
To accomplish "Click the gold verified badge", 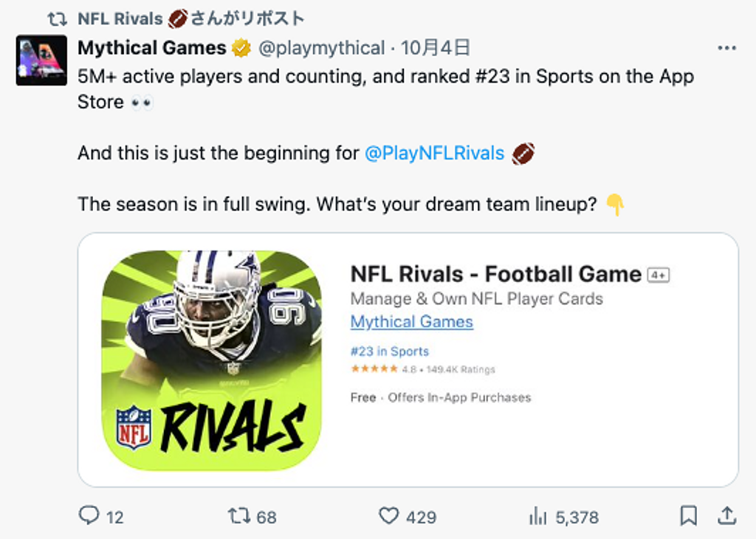I will [x=241, y=49].
